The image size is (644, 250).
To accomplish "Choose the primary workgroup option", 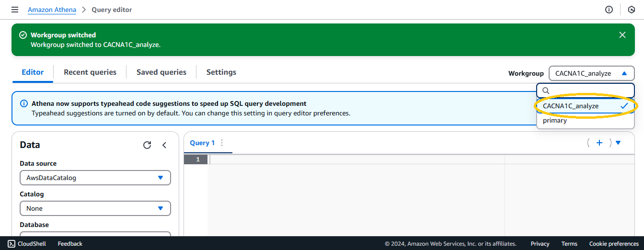I will pyautogui.click(x=586, y=121).
